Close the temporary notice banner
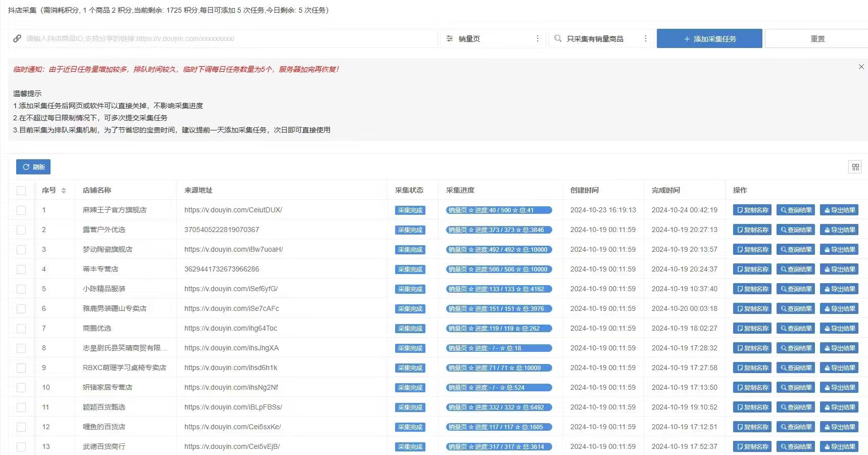The image size is (868, 455). (x=861, y=67)
